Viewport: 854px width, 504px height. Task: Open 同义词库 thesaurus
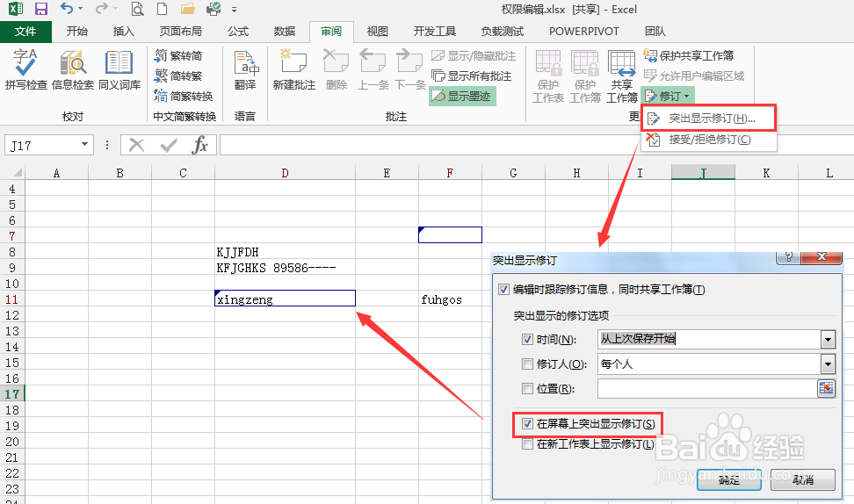point(119,69)
